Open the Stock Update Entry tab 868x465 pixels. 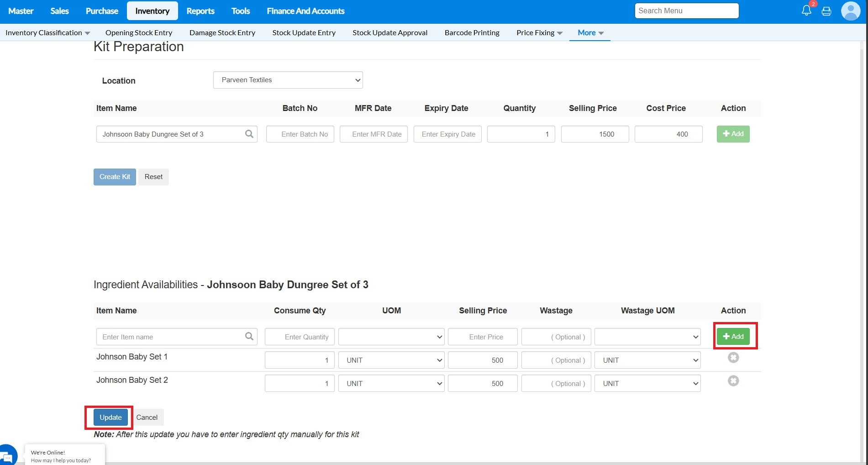(x=304, y=33)
